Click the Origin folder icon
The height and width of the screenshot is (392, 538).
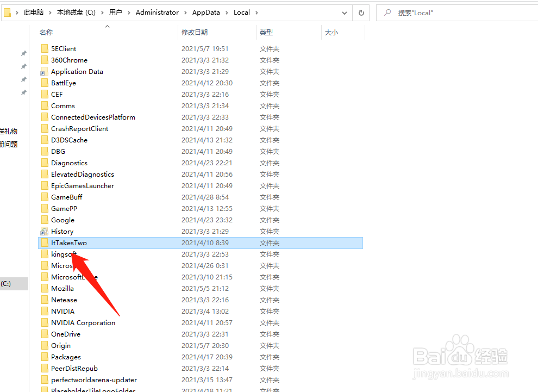pos(44,345)
